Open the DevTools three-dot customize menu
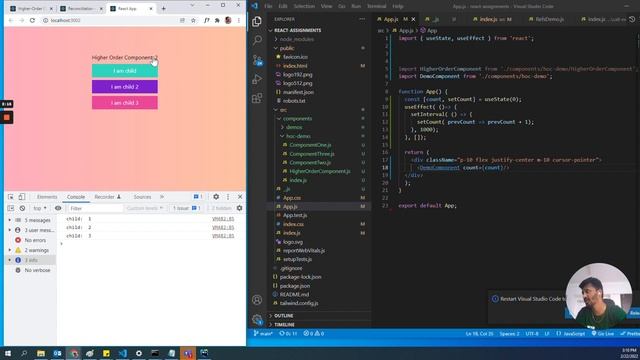This screenshot has width=640, height=360. click(x=228, y=197)
